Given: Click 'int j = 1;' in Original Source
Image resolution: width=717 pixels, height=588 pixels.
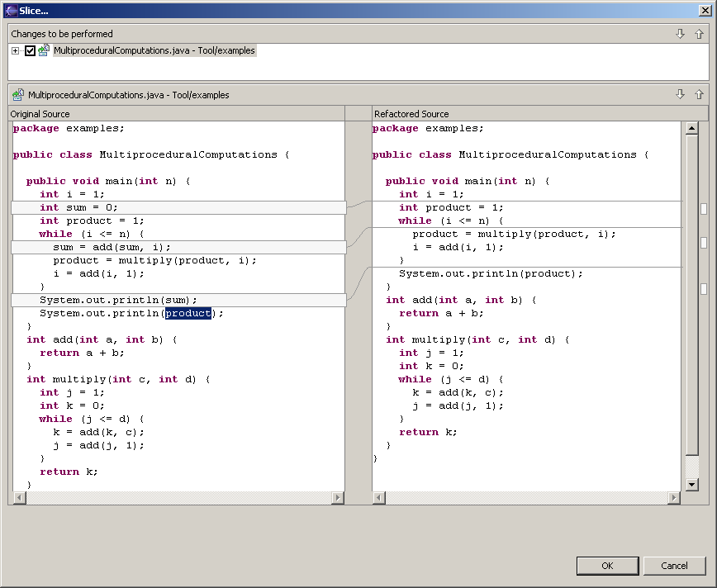Looking at the screenshot, I should point(72,392).
